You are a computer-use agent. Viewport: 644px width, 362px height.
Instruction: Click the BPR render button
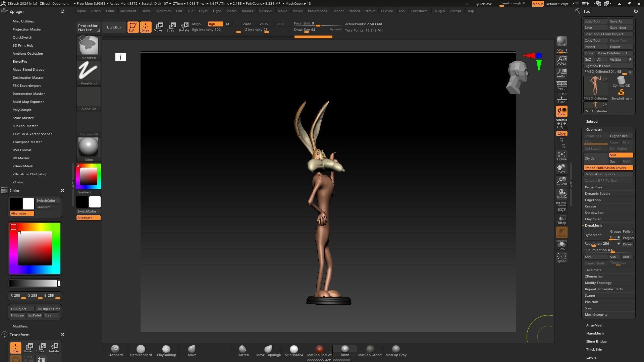[561, 42]
